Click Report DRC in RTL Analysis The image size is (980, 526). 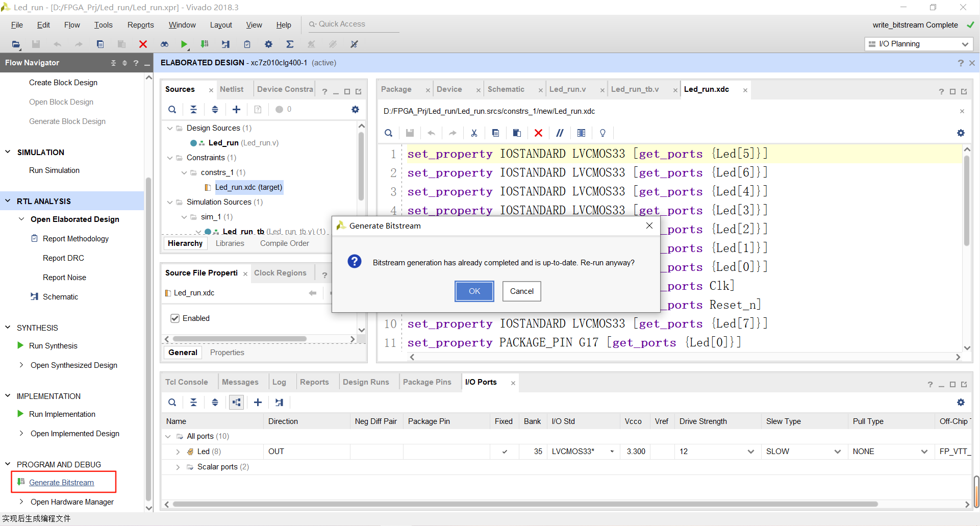click(63, 258)
